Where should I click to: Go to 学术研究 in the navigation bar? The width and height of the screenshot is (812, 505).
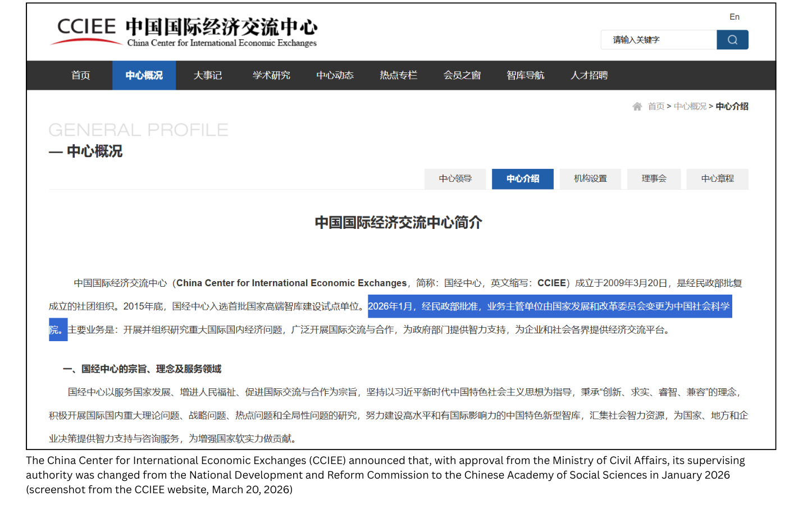coord(271,75)
